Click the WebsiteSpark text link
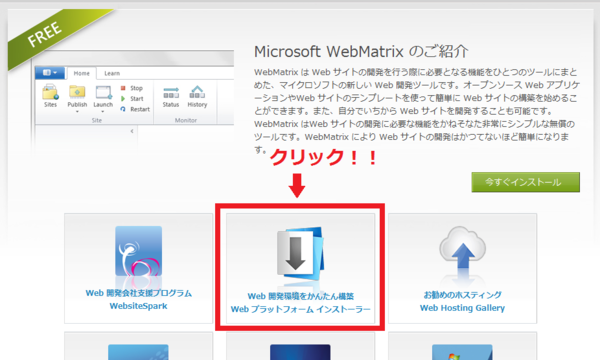Image resolution: width=600 pixels, height=360 pixels. [x=139, y=306]
